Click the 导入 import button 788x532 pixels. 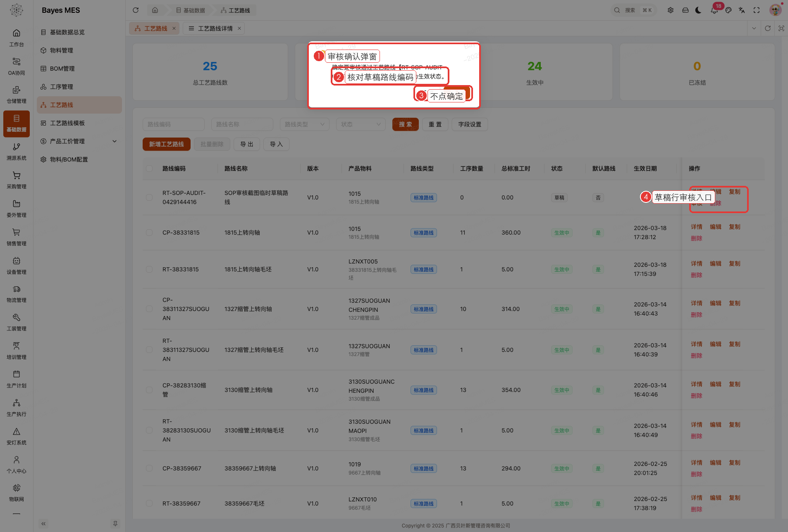pyautogui.click(x=276, y=144)
